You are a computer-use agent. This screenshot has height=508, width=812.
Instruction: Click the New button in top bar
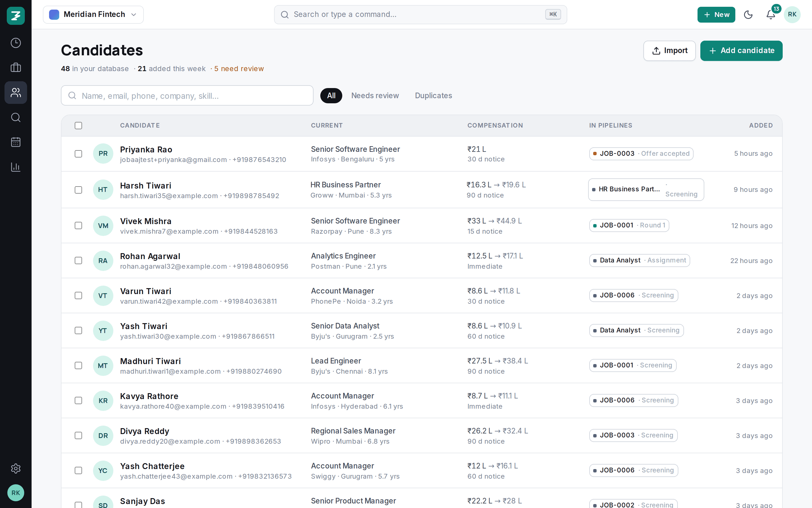click(716, 14)
